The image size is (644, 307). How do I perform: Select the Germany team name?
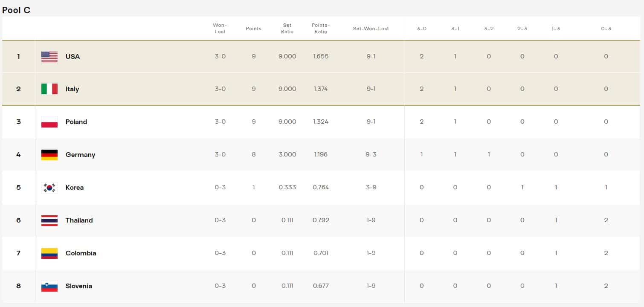point(80,155)
